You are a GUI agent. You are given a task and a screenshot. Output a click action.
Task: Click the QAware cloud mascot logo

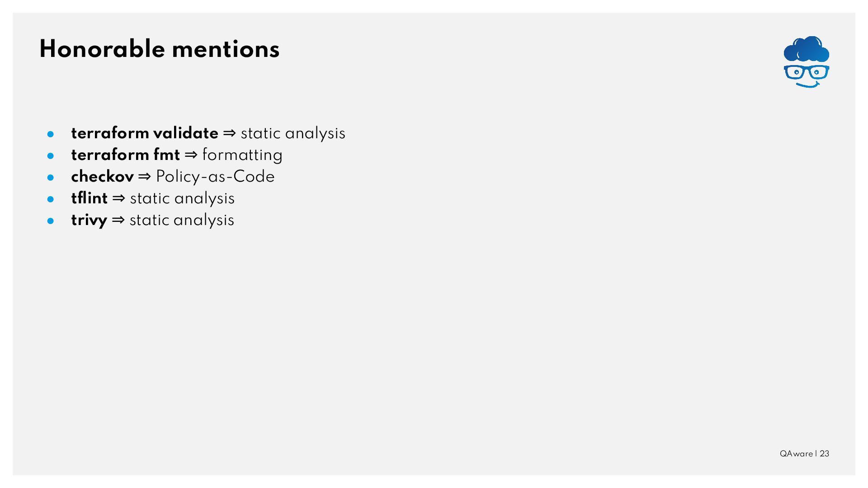[x=806, y=62]
